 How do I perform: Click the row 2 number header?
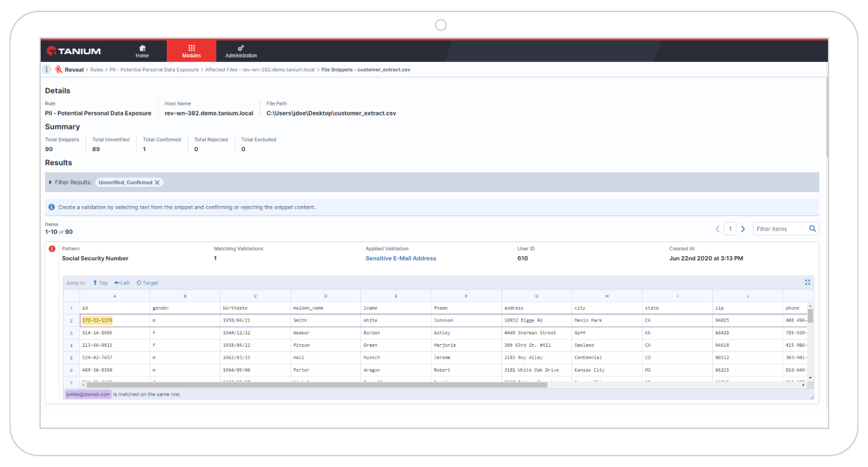click(x=71, y=320)
